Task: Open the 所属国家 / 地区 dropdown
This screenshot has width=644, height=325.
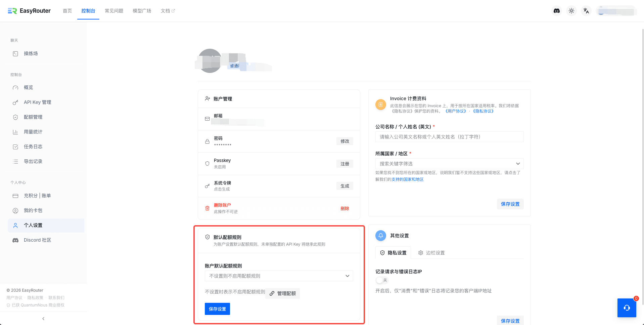Action: point(449,164)
